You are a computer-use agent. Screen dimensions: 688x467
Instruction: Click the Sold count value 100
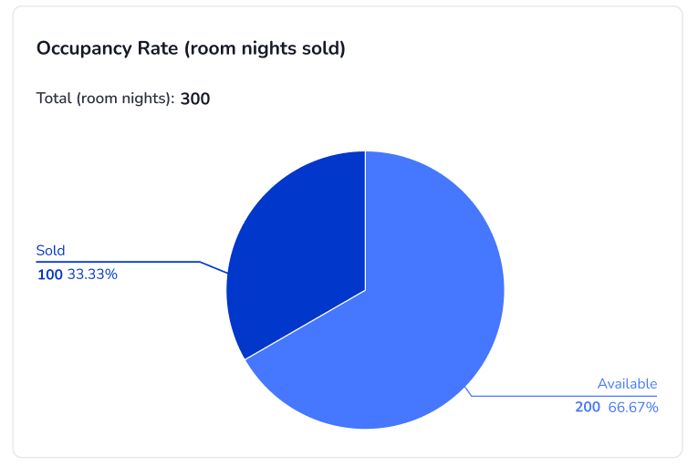coord(49,274)
